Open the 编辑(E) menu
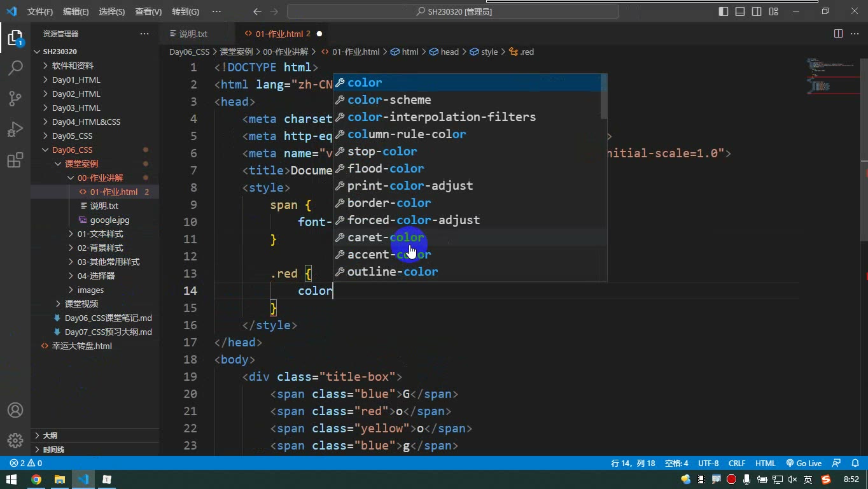This screenshot has height=489, width=868. 76,11
